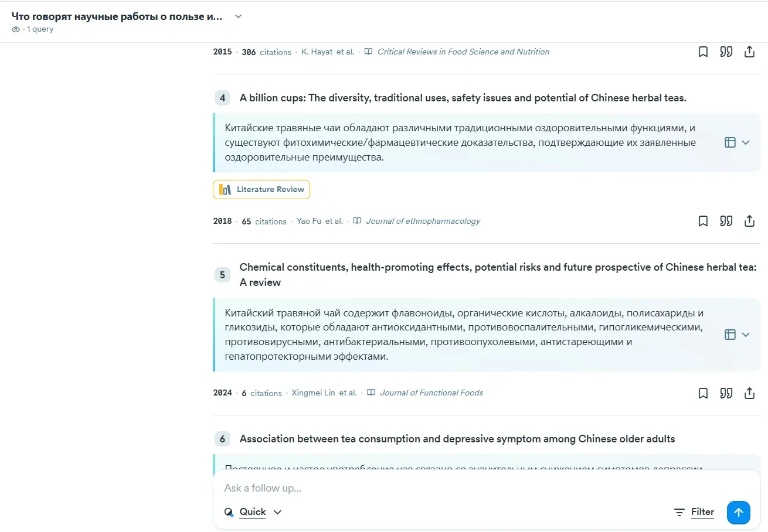
Task: Share the K. Hayat 2015 paper
Action: (749, 52)
